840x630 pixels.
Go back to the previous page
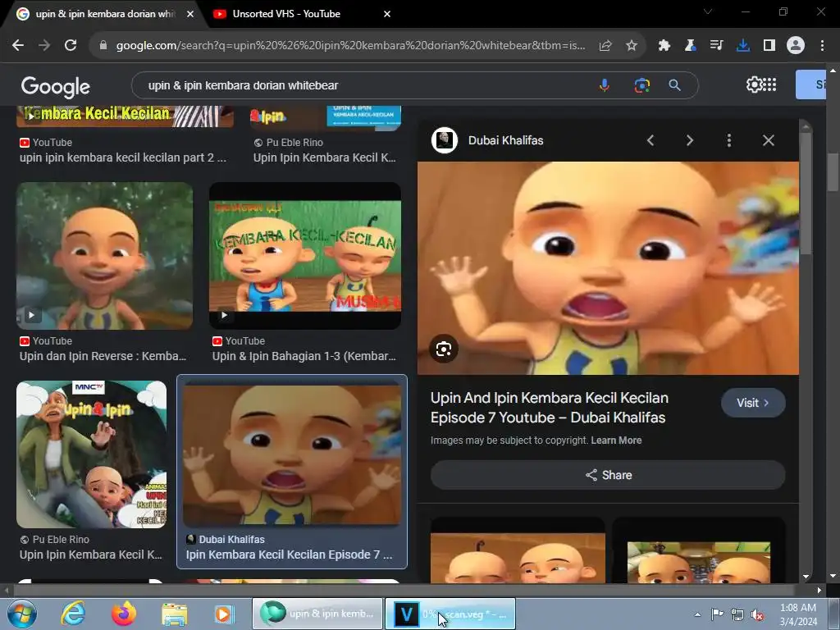point(18,46)
